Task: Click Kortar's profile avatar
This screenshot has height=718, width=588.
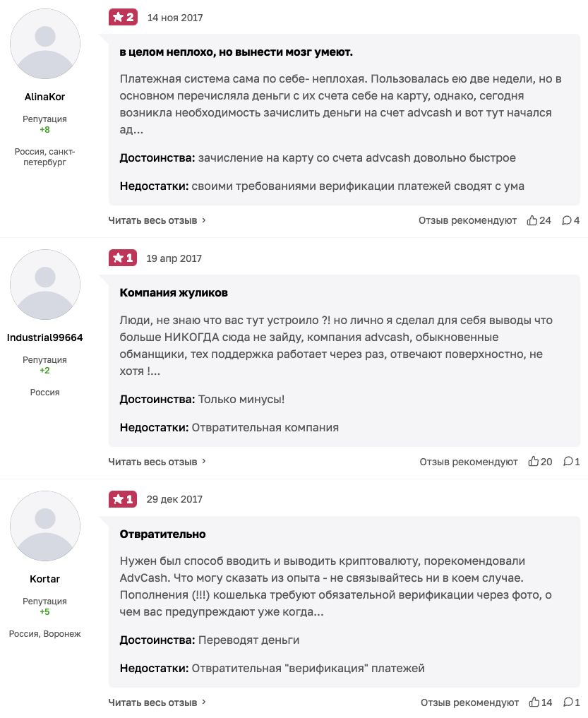Action: [x=44, y=526]
